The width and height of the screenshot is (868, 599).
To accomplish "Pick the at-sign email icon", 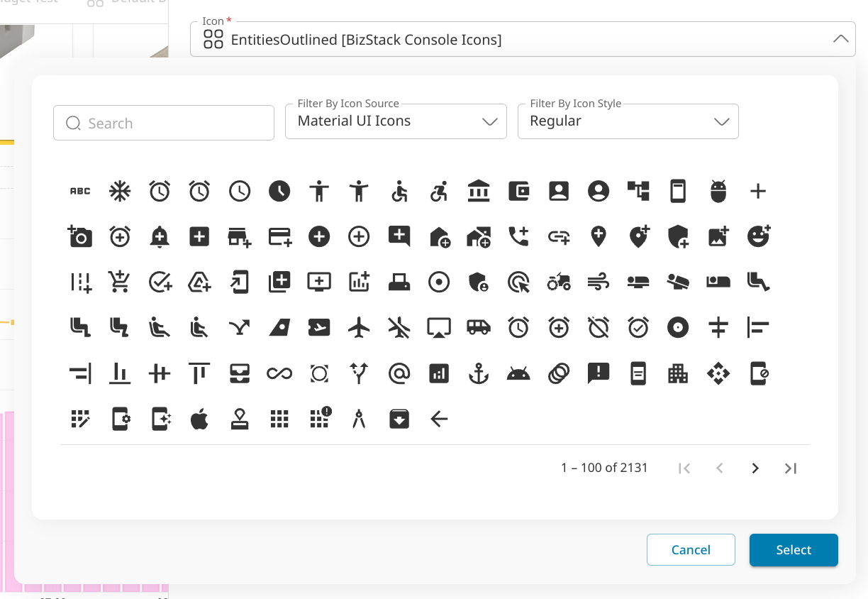I will 399,373.
